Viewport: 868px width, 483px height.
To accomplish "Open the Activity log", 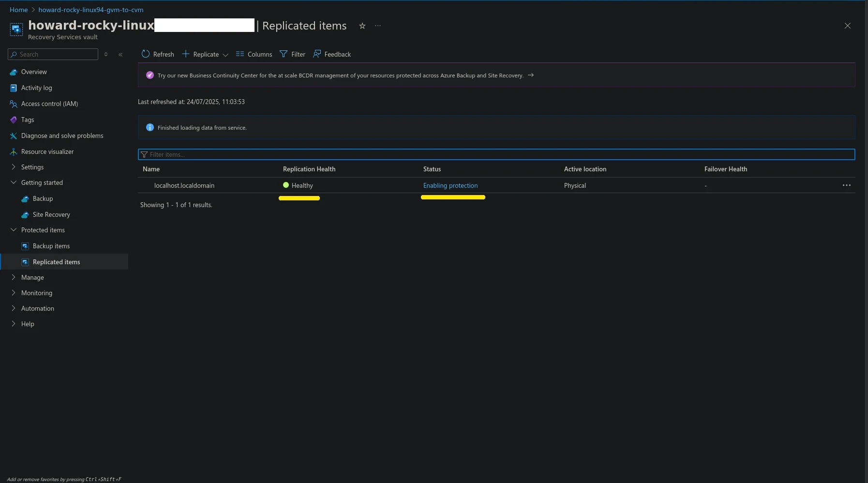I will (x=36, y=88).
